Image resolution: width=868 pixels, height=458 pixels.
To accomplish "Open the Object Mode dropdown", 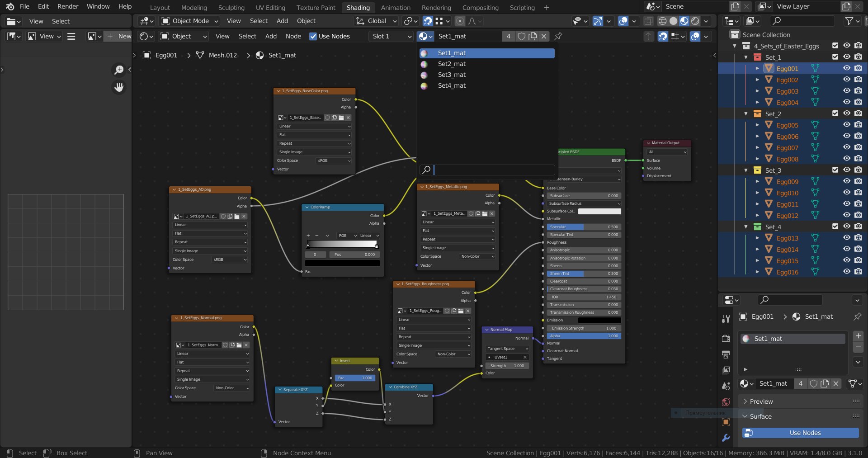I will coord(190,21).
